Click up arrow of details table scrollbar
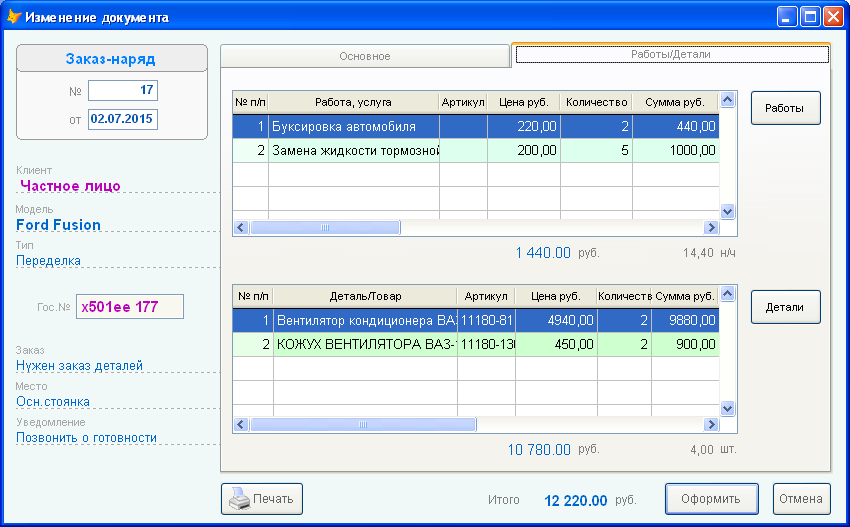Screen dimensions: 850x527 pos(727,294)
